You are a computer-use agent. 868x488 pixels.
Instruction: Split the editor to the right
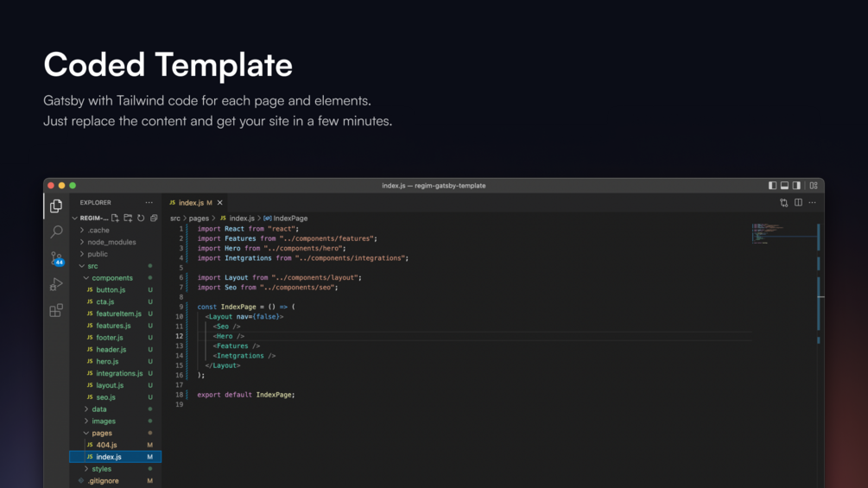point(798,202)
